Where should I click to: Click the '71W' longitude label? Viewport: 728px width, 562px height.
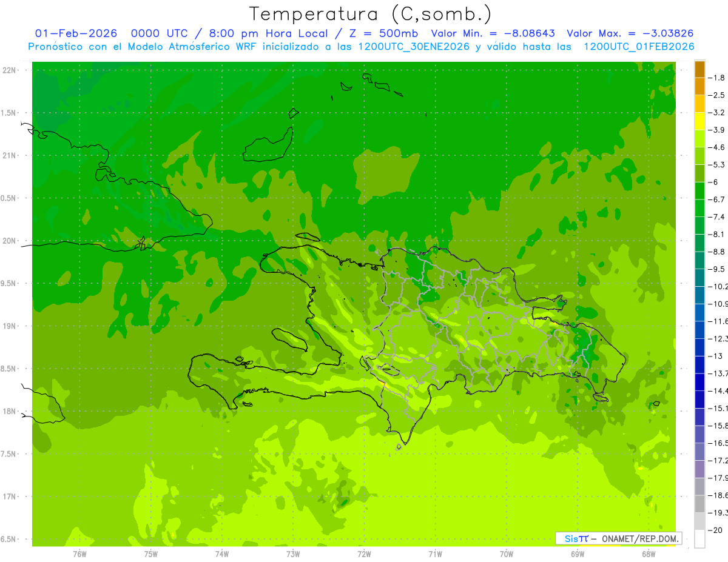(435, 554)
